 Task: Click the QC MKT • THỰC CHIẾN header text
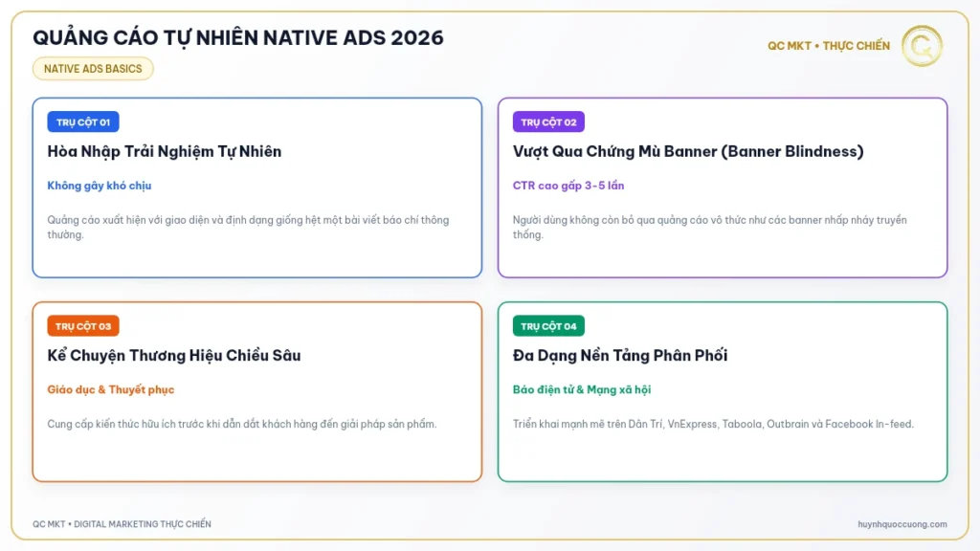click(829, 46)
